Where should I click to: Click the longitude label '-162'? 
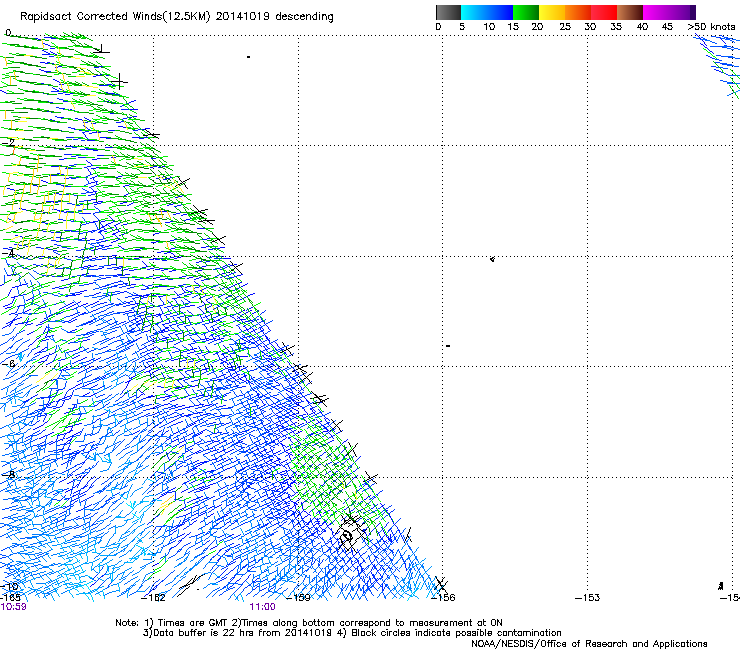pos(154,598)
